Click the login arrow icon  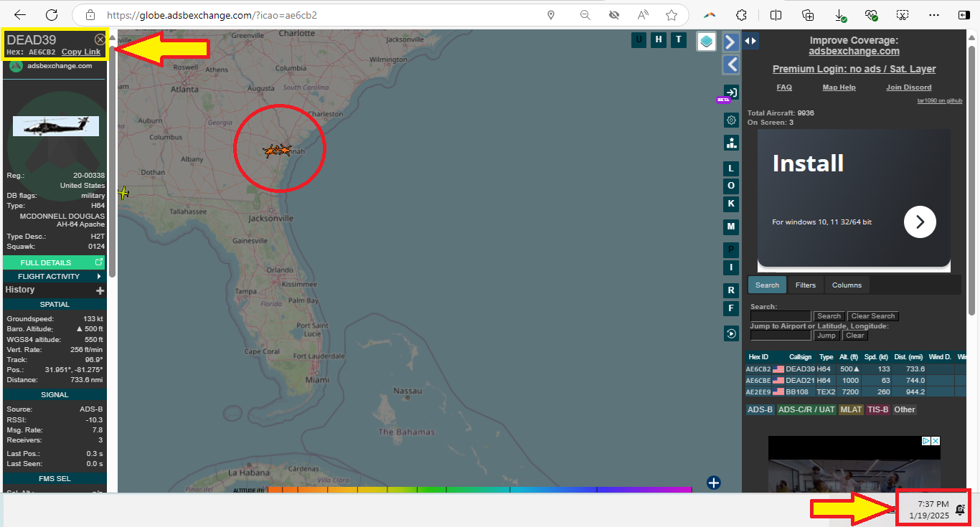click(x=731, y=92)
